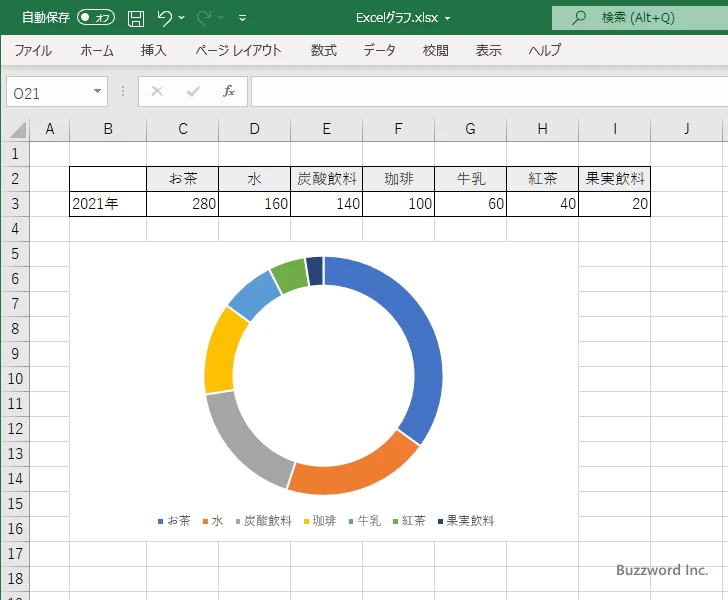Click the search magnifier icon
This screenshot has width=728, height=600.
pos(578,18)
